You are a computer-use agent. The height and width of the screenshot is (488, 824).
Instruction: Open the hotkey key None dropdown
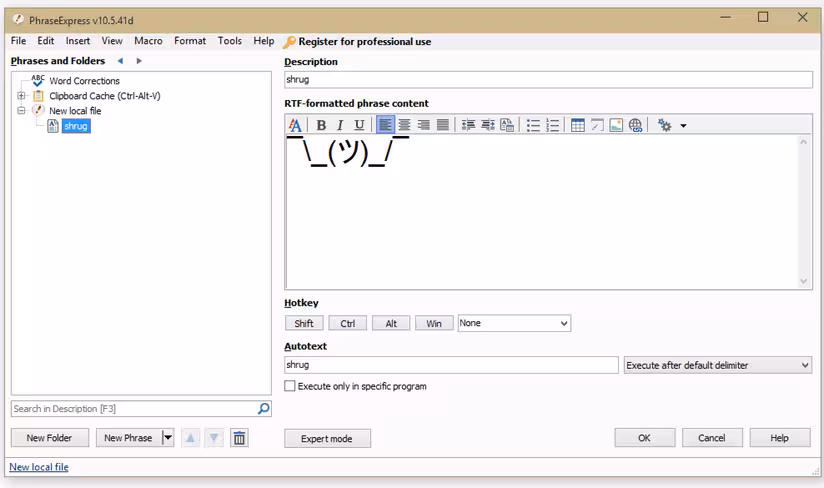tap(514, 323)
